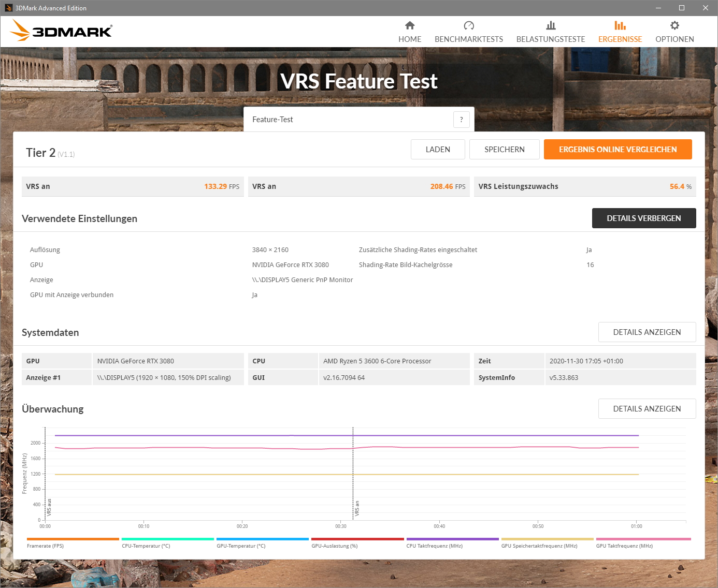718x588 pixels.
Task: Click Zusätzliche Shading-Rates eingeschaltet label
Action: click(418, 249)
